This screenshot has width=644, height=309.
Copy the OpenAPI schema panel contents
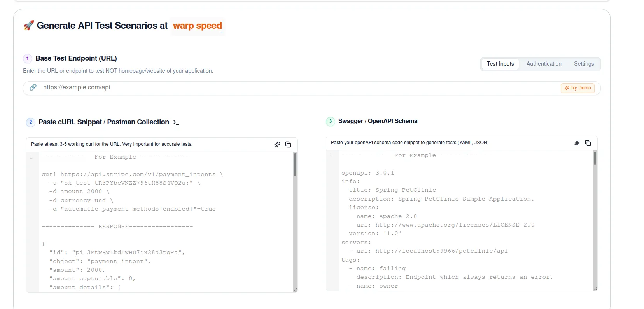click(x=588, y=143)
